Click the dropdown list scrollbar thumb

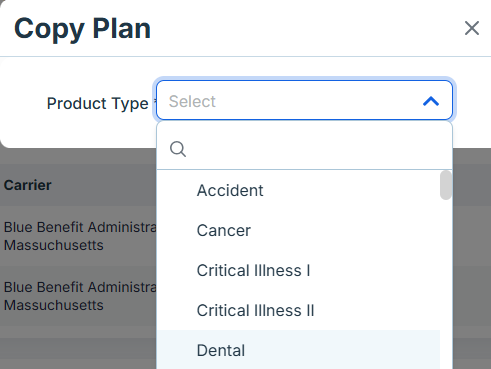tap(446, 185)
